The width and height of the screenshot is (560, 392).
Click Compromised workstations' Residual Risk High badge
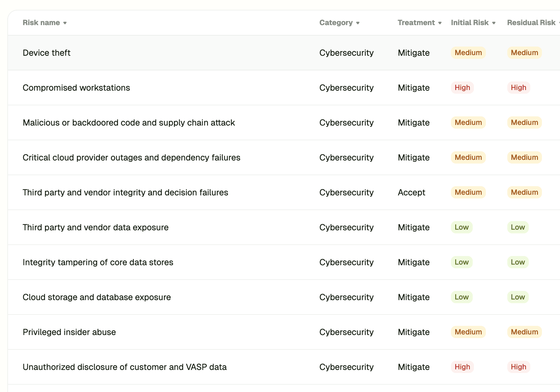[518, 88]
